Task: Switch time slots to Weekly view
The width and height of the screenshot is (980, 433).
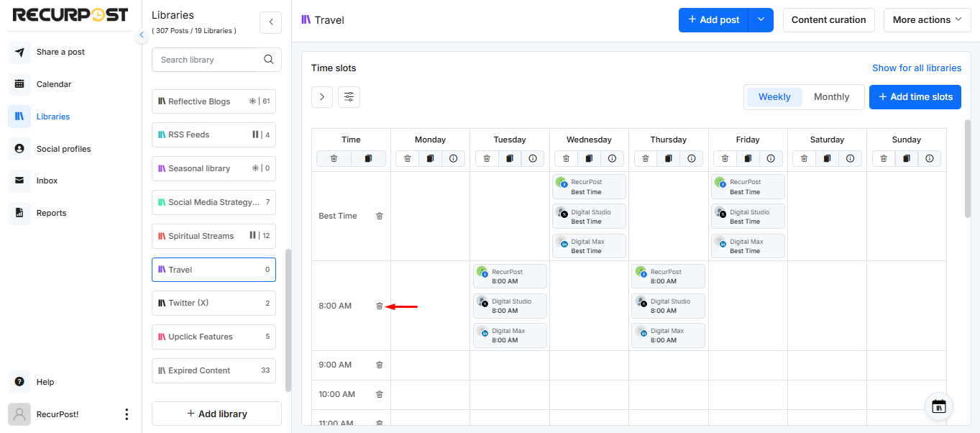Action: (x=774, y=97)
